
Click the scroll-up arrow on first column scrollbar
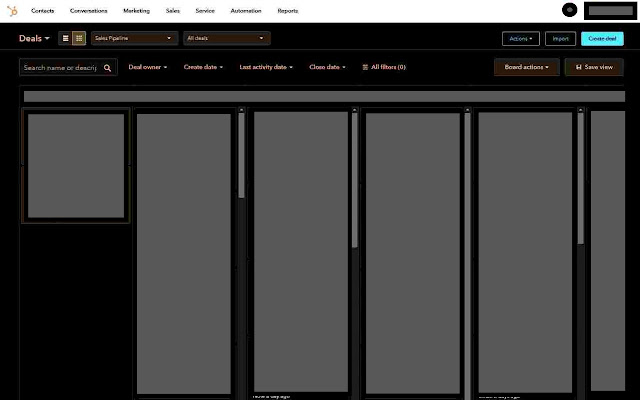click(241, 110)
